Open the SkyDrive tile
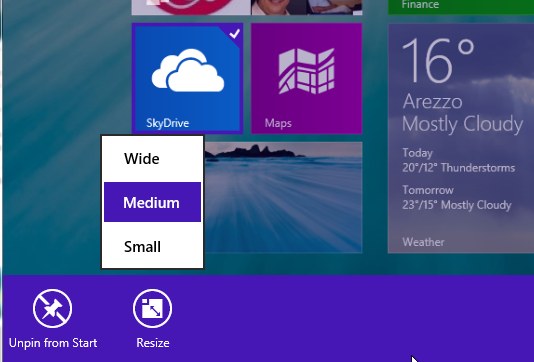 tap(187, 78)
